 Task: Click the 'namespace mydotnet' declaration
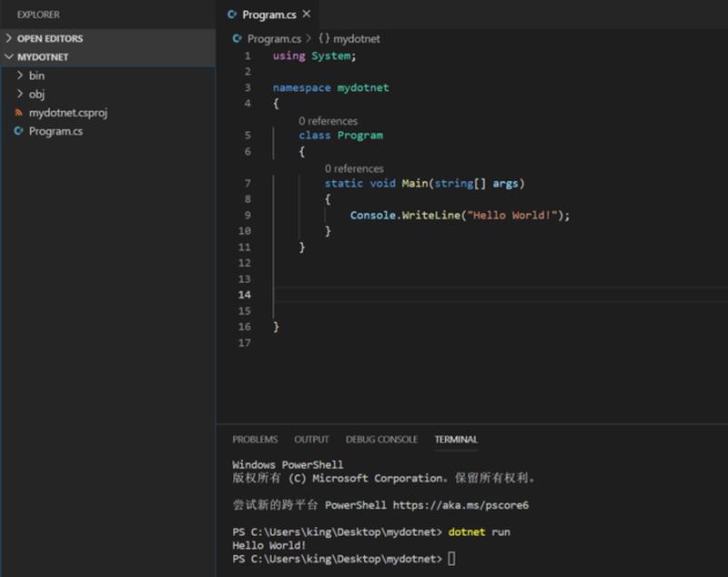point(330,87)
